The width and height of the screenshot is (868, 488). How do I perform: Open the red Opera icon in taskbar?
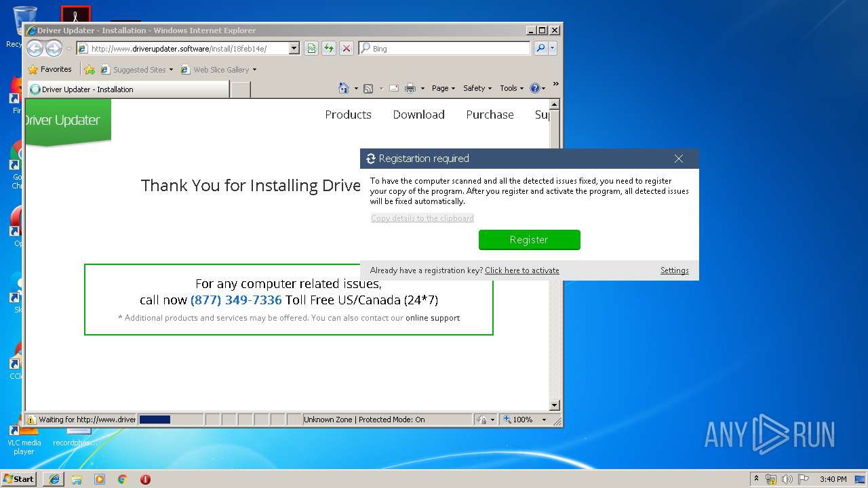coord(145,479)
